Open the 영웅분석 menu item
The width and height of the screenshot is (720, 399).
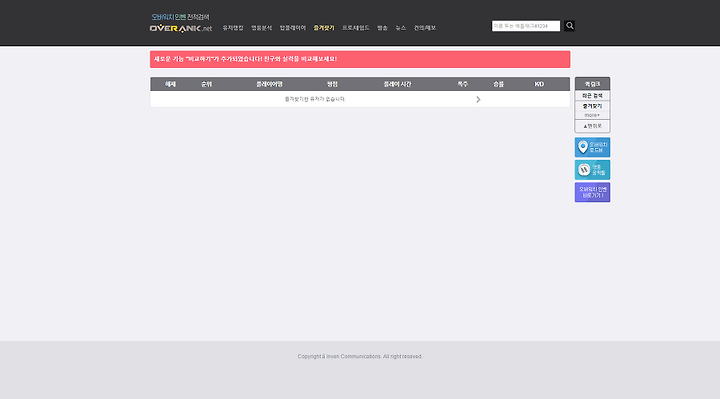point(261,28)
